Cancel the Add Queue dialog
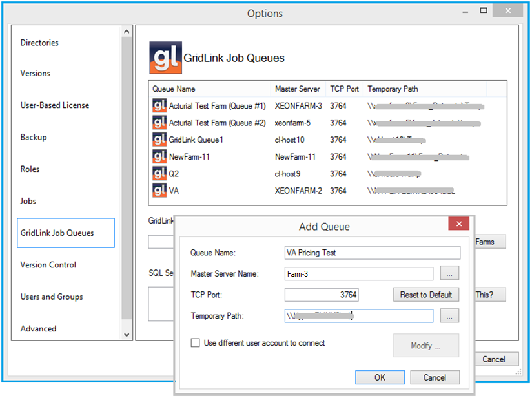 click(x=435, y=377)
